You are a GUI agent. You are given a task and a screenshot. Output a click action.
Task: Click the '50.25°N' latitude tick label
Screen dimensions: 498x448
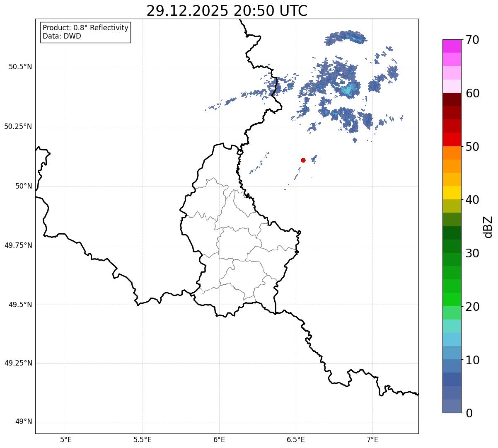18,126
